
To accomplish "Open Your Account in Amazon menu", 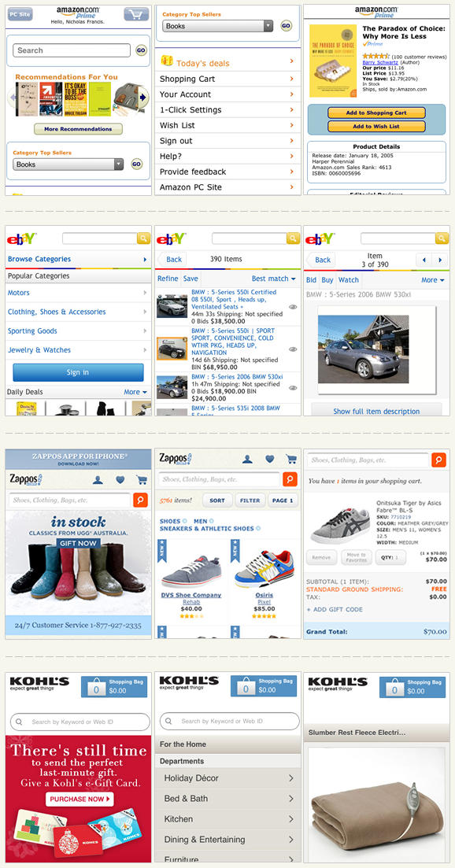I will point(228,94).
